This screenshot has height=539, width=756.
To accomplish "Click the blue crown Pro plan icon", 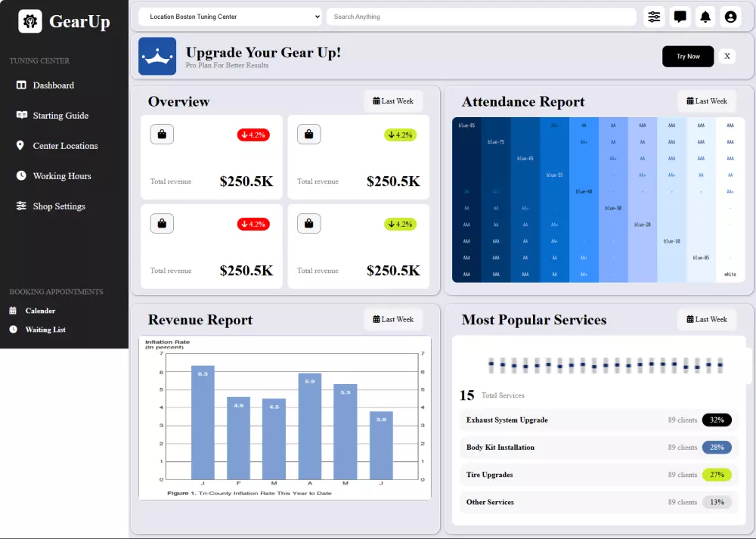I will [157, 56].
